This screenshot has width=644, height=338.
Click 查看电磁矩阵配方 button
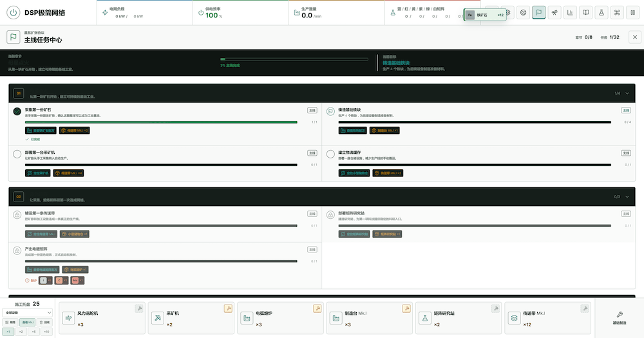point(43,269)
